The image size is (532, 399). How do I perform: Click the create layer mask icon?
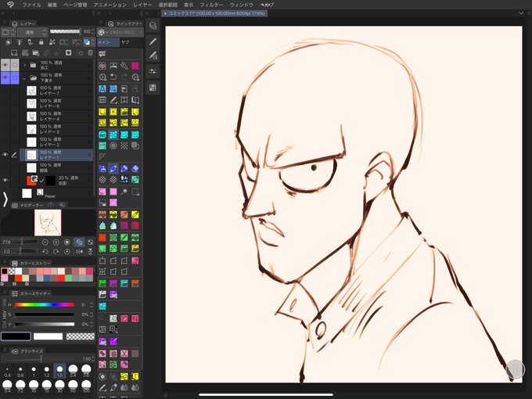(x=69, y=52)
